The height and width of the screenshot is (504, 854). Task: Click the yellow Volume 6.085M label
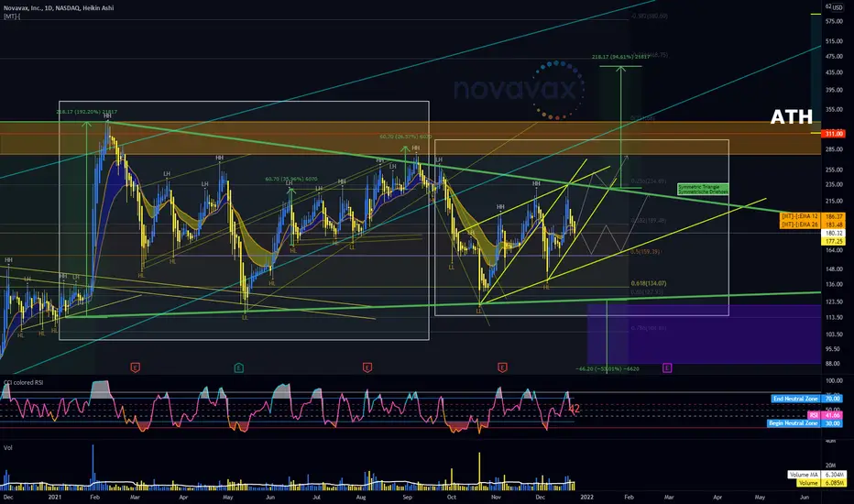tap(821, 483)
